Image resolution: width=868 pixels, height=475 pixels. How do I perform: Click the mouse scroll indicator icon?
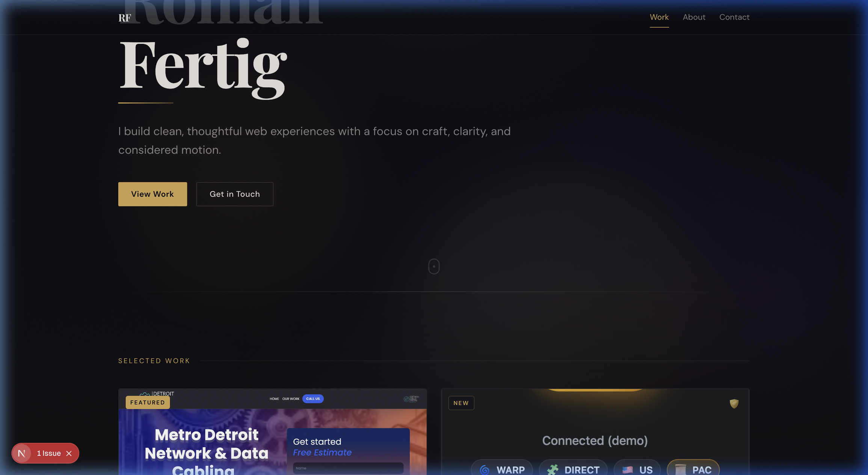tap(434, 266)
